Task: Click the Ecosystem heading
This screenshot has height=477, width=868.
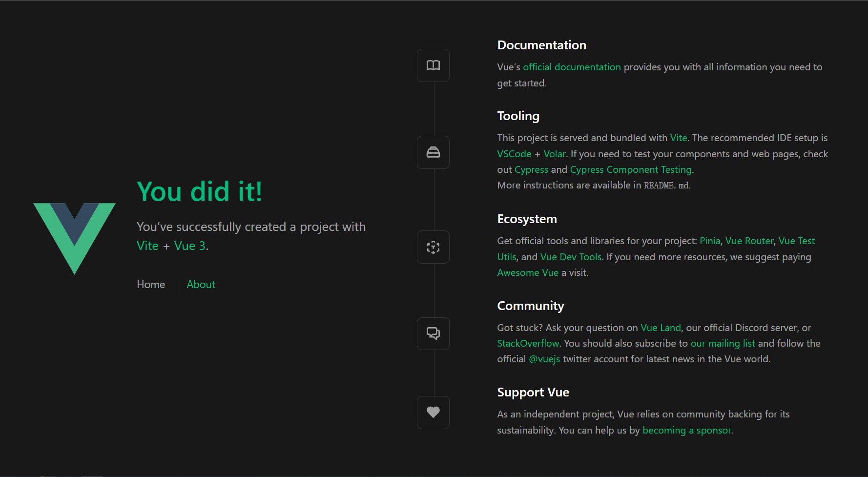Action: point(527,219)
